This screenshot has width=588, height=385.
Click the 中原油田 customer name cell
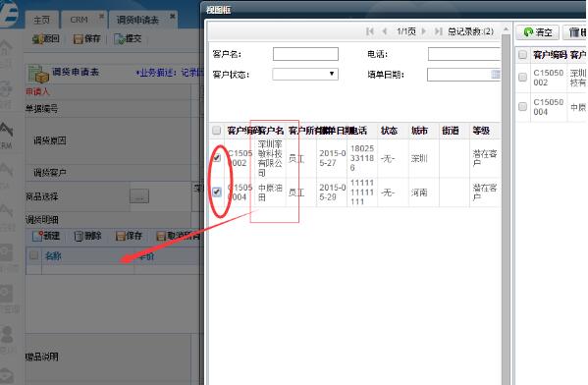coord(270,192)
